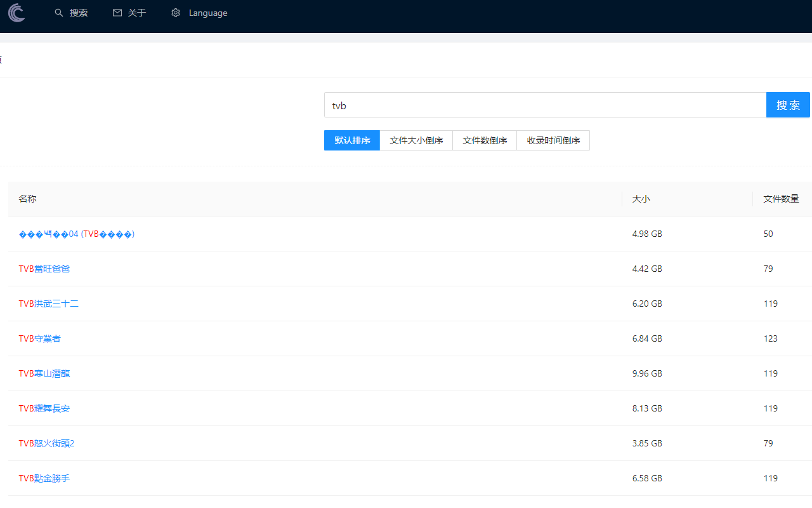This screenshot has height=508, width=812.
Task: Open the Language menu
Action: [207, 12]
